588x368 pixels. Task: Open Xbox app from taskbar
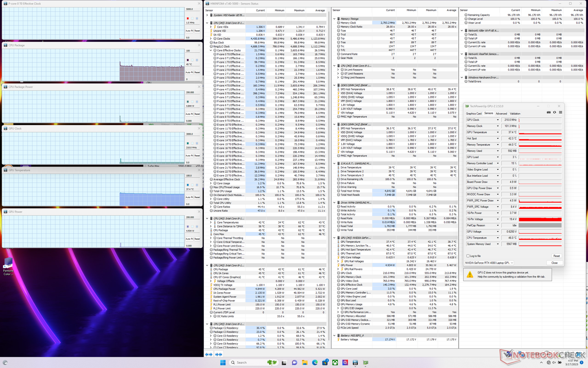point(335,362)
